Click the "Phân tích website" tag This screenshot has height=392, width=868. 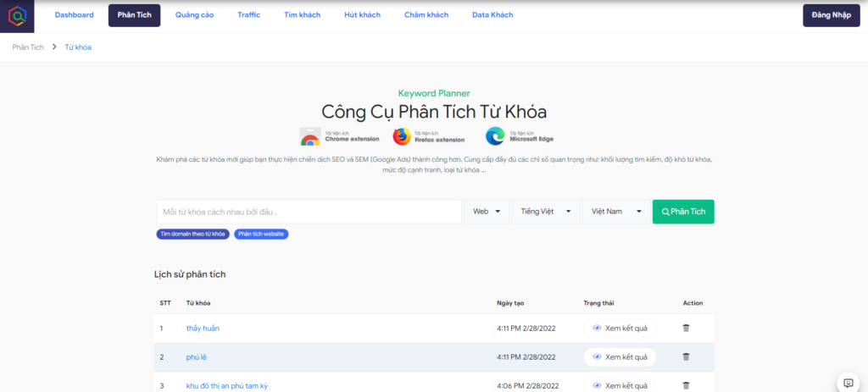pyautogui.click(x=261, y=234)
